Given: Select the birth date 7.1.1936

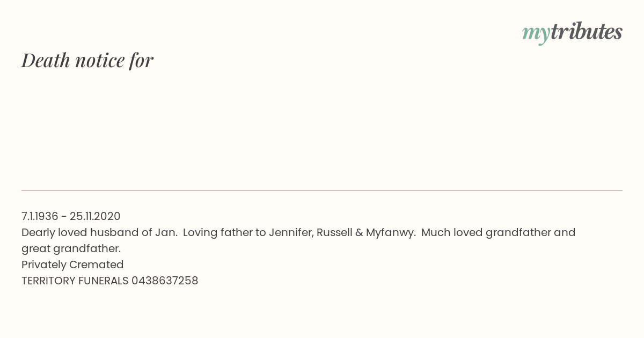Looking at the screenshot, I should point(40,216).
